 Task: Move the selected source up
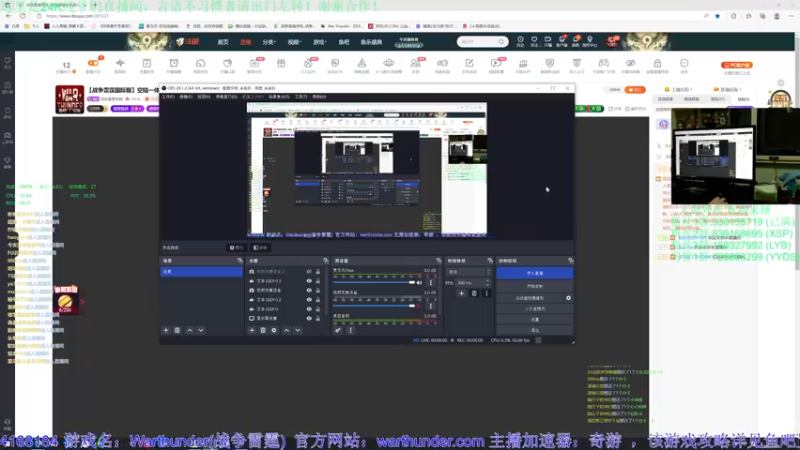286,330
